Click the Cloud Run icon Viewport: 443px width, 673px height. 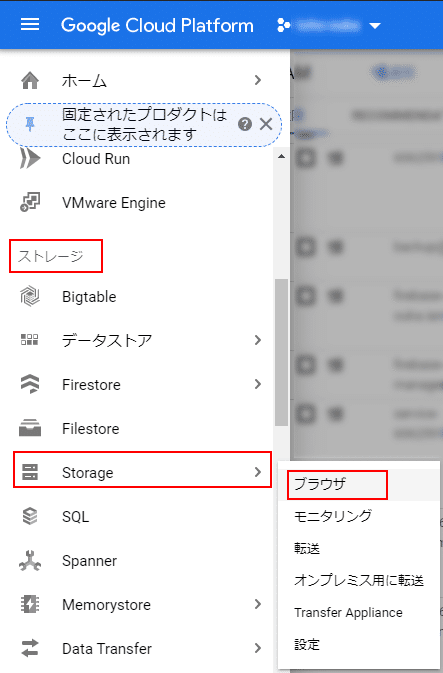coord(30,158)
